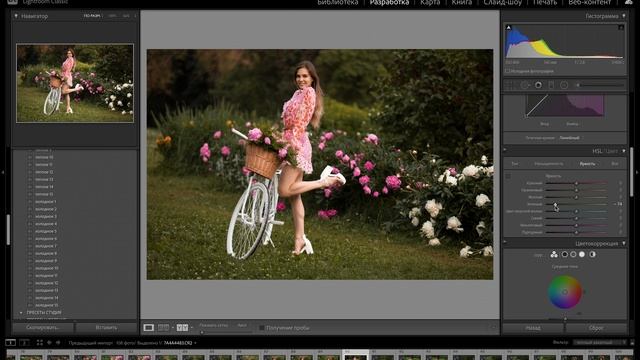Select the Radial Filter tool

564,85
